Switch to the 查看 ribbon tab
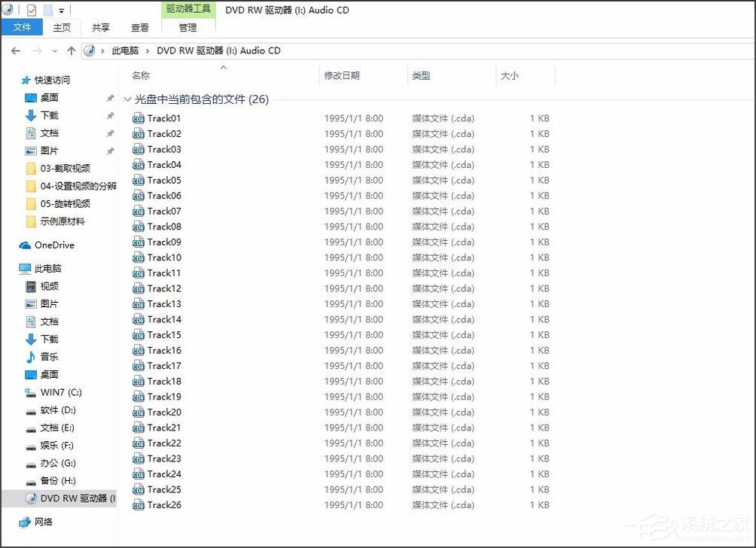The height and width of the screenshot is (548, 756). 140,27
